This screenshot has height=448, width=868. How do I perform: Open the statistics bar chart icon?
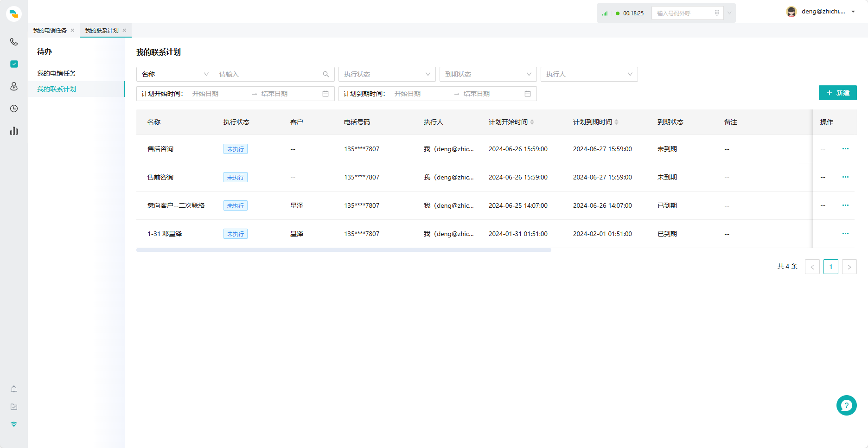(14, 131)
